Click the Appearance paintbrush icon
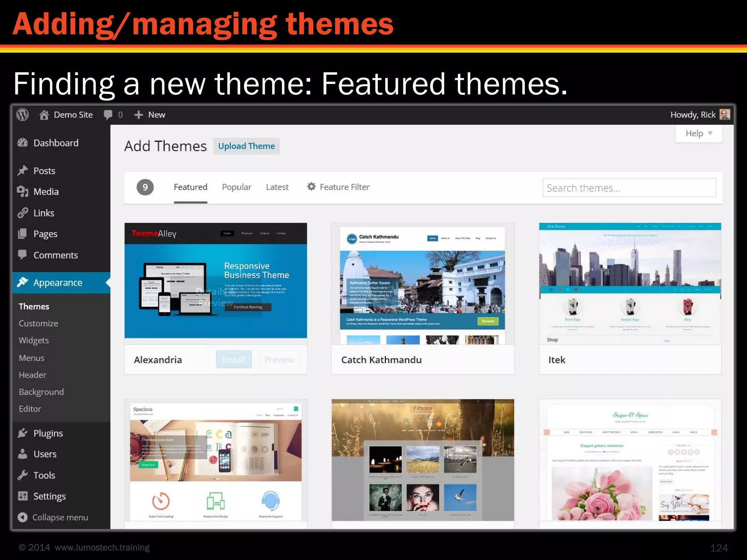The width and height of the screenshot is (747, 560). pos(23,282)
